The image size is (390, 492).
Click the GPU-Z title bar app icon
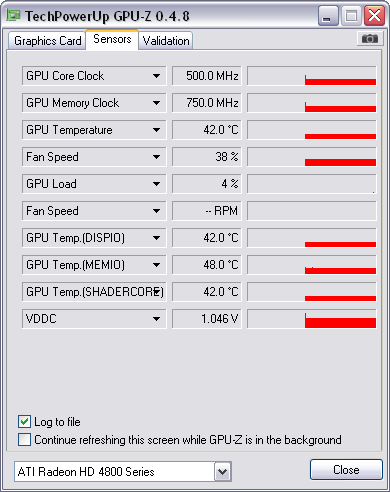(x=13, y=15)
